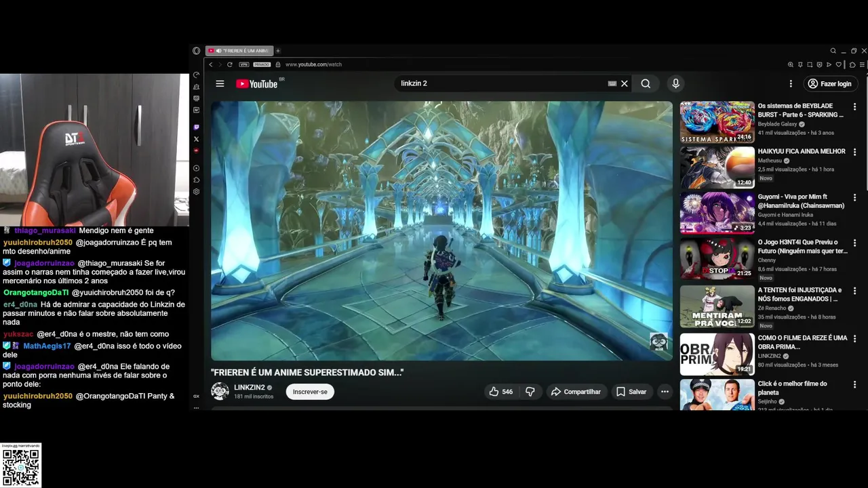Click chat username thiago_murasaki
This screenshot has height=488, width=868.
point(45,230)
